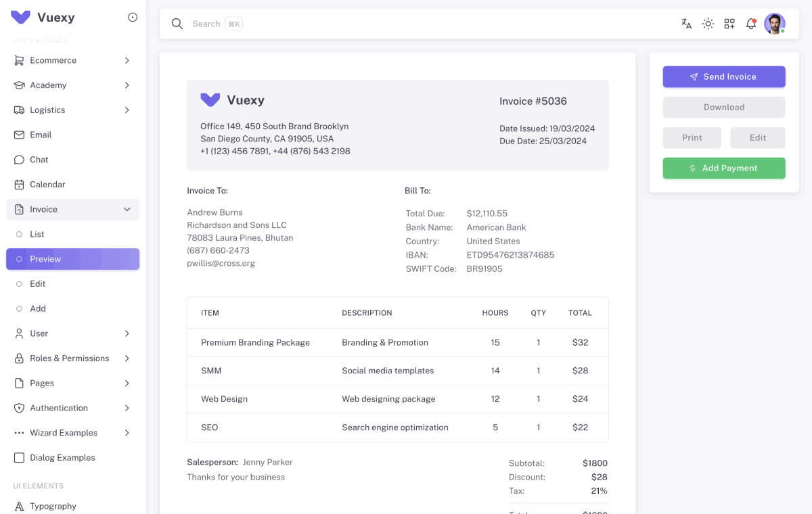Image resolution: width=812 pixels, height=514 pixels.
Task: Expand the Roles & Permissions section
Action: [x=127, y=358]
